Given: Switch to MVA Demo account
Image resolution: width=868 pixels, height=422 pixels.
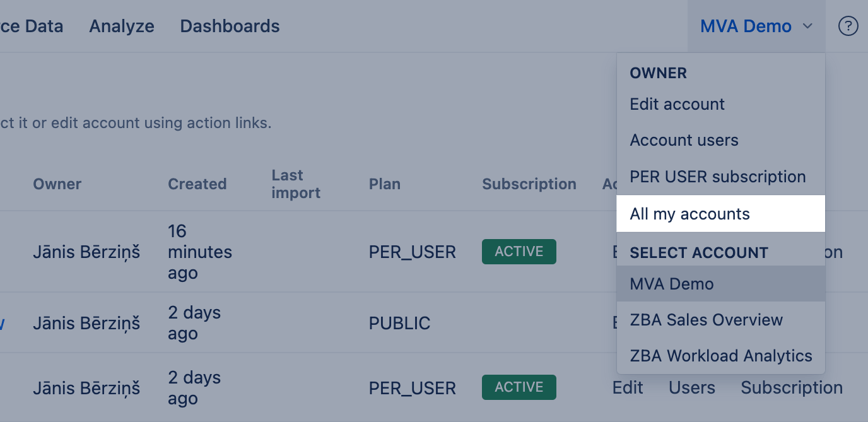Looking at the screenshot, I should tap(671, 284).
